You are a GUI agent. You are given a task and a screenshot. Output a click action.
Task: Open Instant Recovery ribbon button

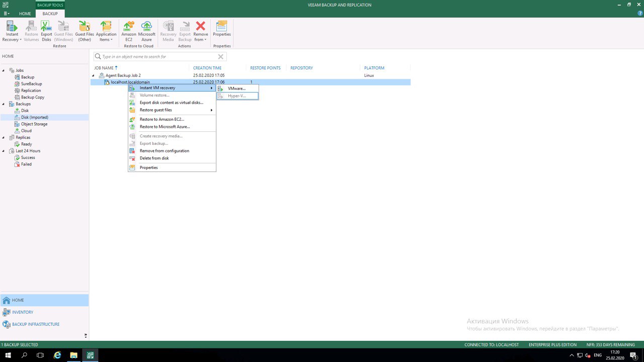[12, 31]
